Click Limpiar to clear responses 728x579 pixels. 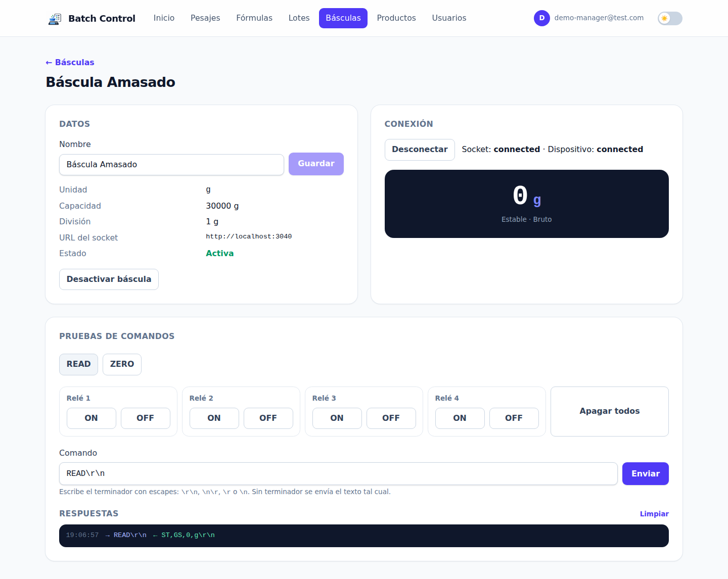tap(654, 514)
